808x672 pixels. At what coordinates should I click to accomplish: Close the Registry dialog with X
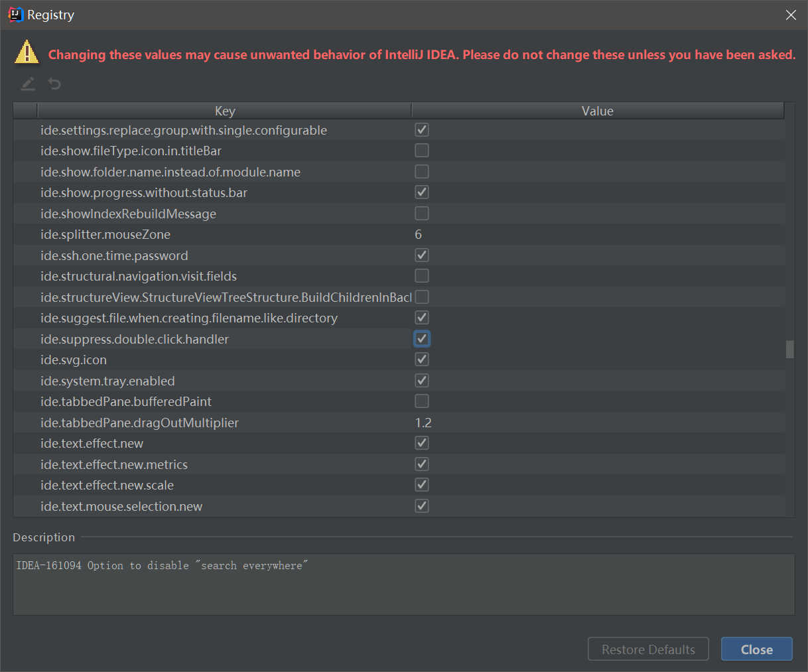pyautogui.click(x=791, y=15)
